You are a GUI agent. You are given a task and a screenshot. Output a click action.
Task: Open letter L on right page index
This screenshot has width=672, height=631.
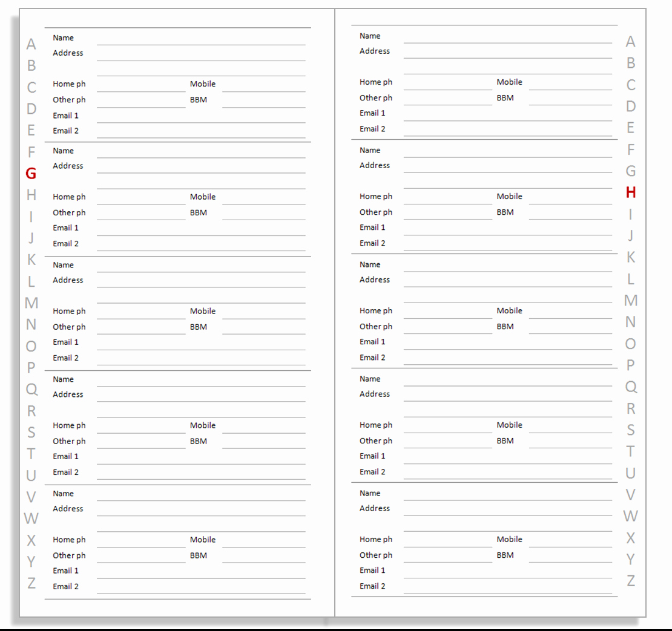(630, 279)
